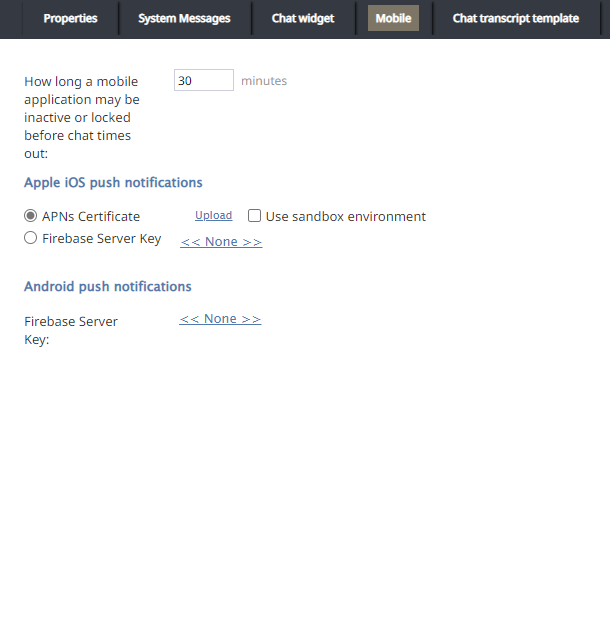The image size is (610, 629).
Task: Select iOS Firebase Server Key radio button
Action: pos(30,238)
